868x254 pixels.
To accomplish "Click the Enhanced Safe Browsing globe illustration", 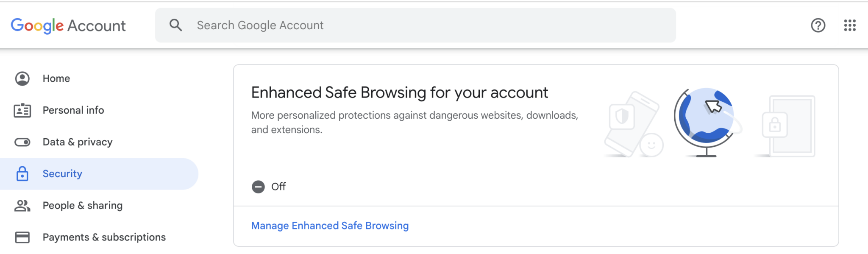I will point(706,119).
